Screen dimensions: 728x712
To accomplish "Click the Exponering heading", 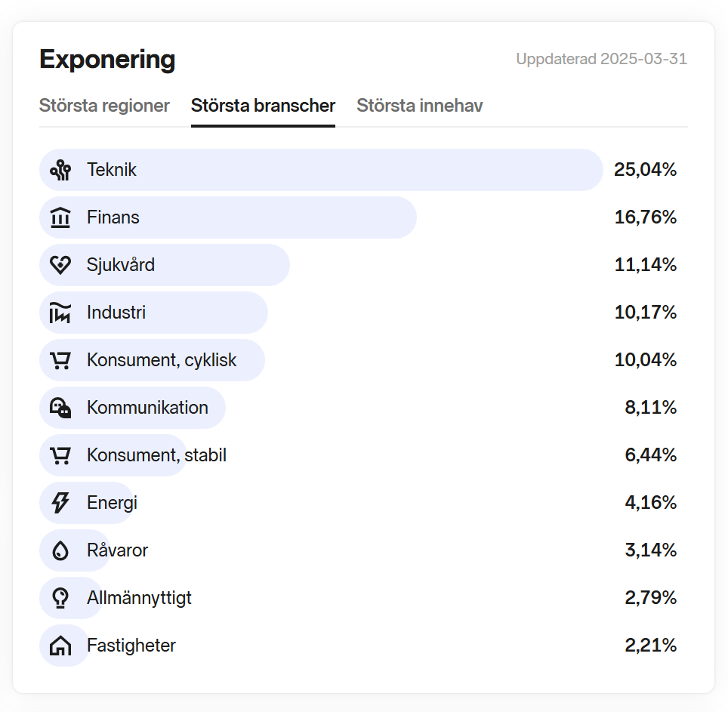I will pyautogui.click(x=107, y=59).
